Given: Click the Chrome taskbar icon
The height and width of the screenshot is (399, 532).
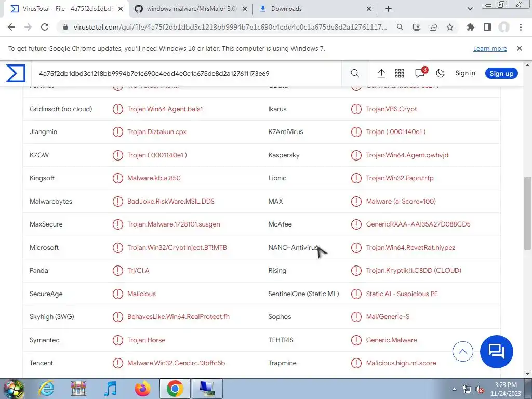Looking at the screenshot, I should pos(175,389).
